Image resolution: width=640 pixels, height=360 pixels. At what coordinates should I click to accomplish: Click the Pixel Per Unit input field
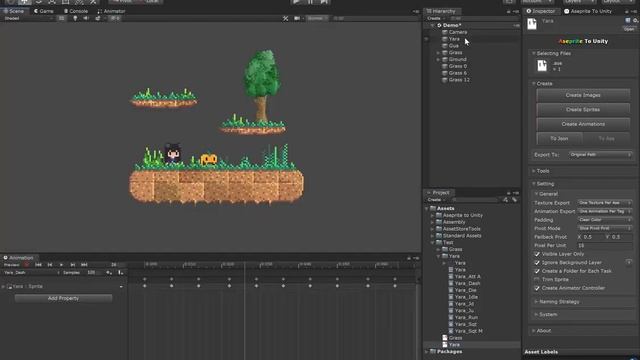point(604,246)
